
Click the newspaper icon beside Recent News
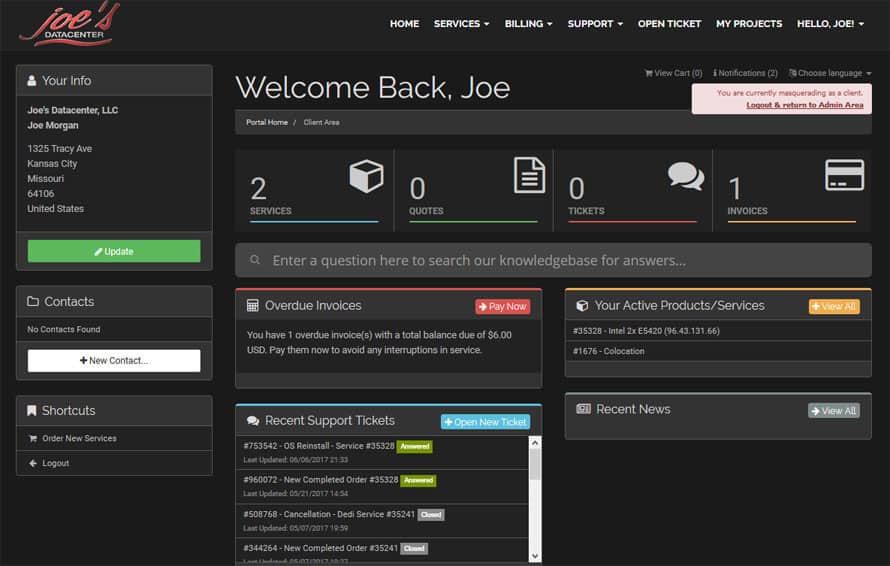click(x=583, y=409)
